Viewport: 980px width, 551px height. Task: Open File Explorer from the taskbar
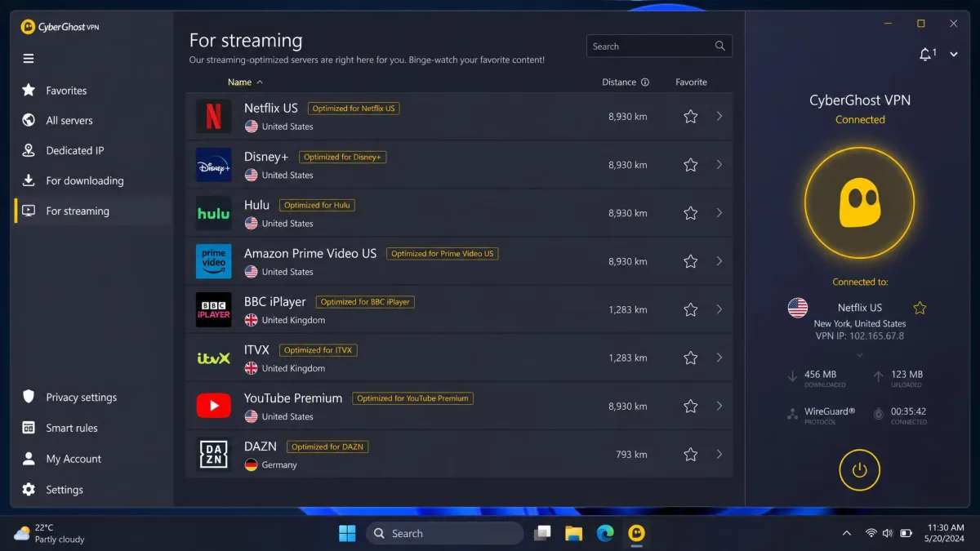[574, 533]
